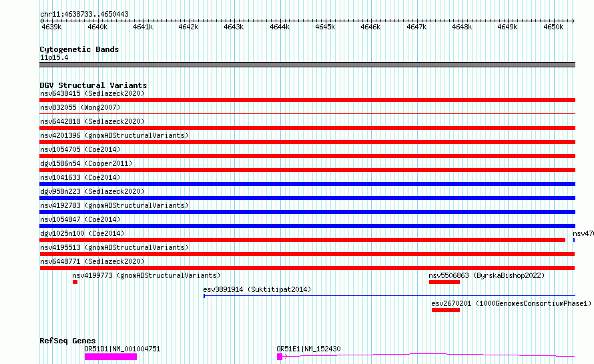594x364 pixels.
Task: Open the RefSeq Genes track heading
Action: point(67,341)
